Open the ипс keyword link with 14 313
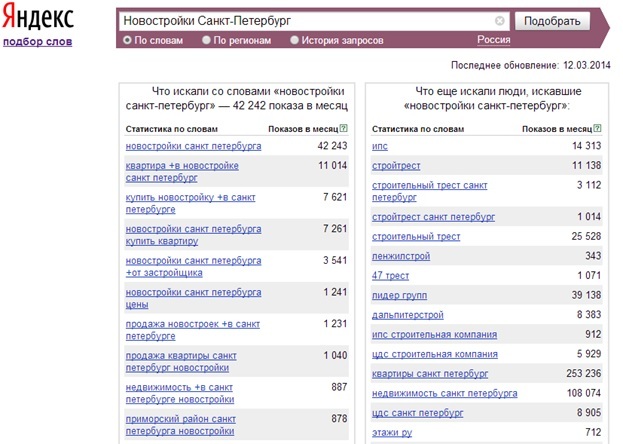 (379, 146)
